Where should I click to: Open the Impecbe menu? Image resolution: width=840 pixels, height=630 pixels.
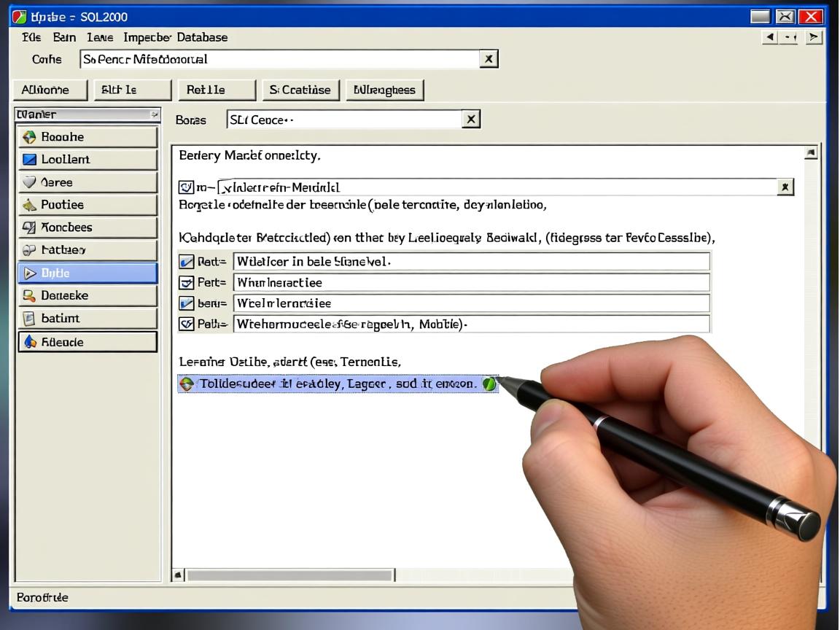[147, 37]
